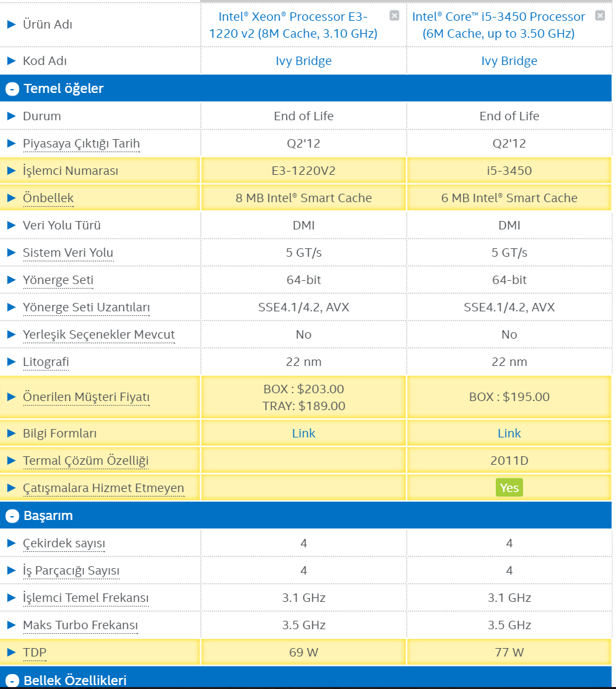Click the İşlemci Temel Frekansı arrow

(12, 597)
